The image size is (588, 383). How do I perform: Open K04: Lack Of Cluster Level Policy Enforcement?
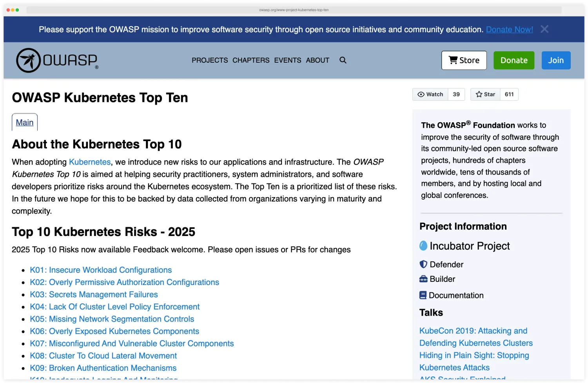114,307
